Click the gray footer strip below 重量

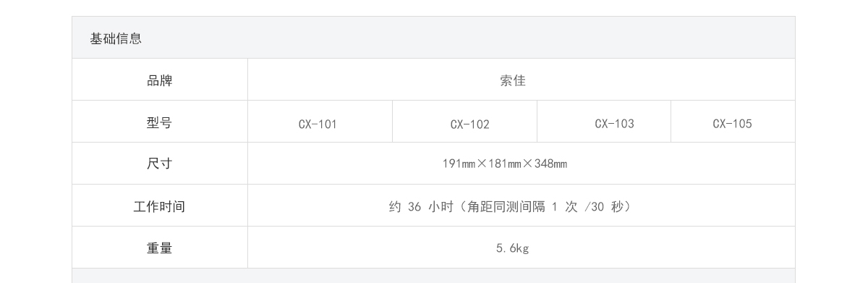click(x=433, y=276)
